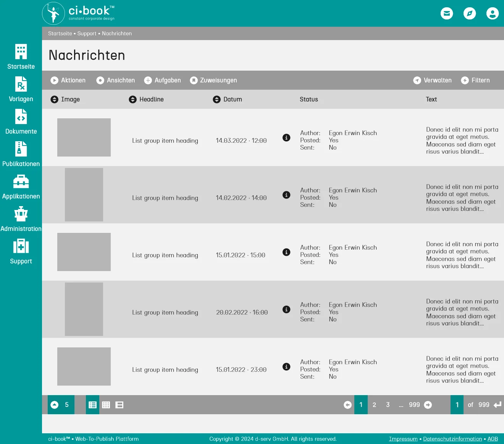Viewport: 504px width, 444px height.
Task: Open Applikationen in sidebar
Action: coord(21,187)
